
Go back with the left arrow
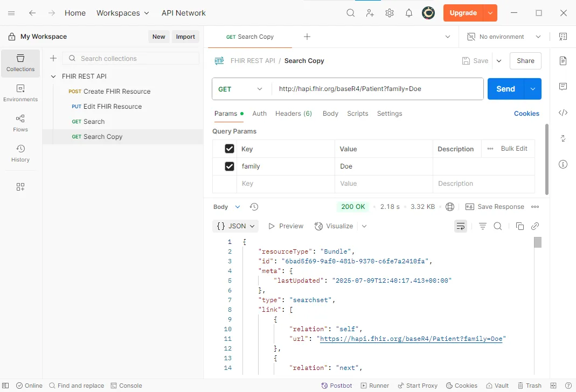coord(32,13)
